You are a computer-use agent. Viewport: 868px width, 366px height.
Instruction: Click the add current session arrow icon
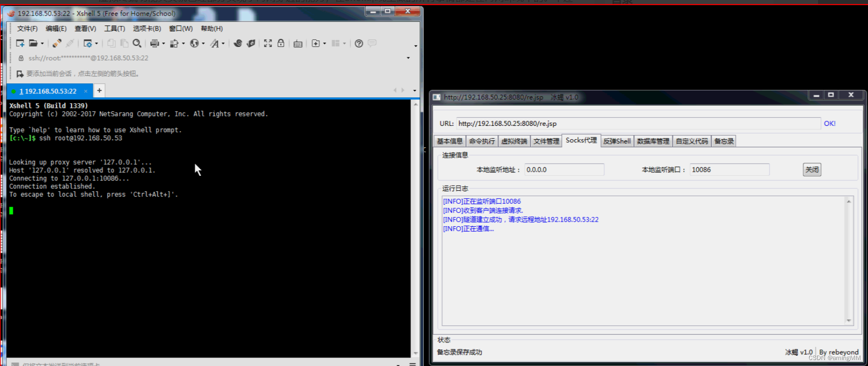[x=20, y=74]
